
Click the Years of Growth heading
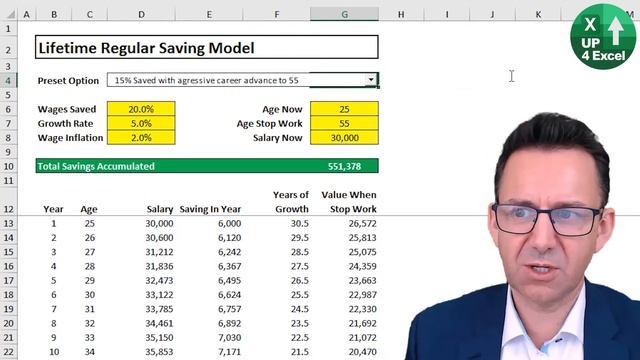[x=291, y=202]
